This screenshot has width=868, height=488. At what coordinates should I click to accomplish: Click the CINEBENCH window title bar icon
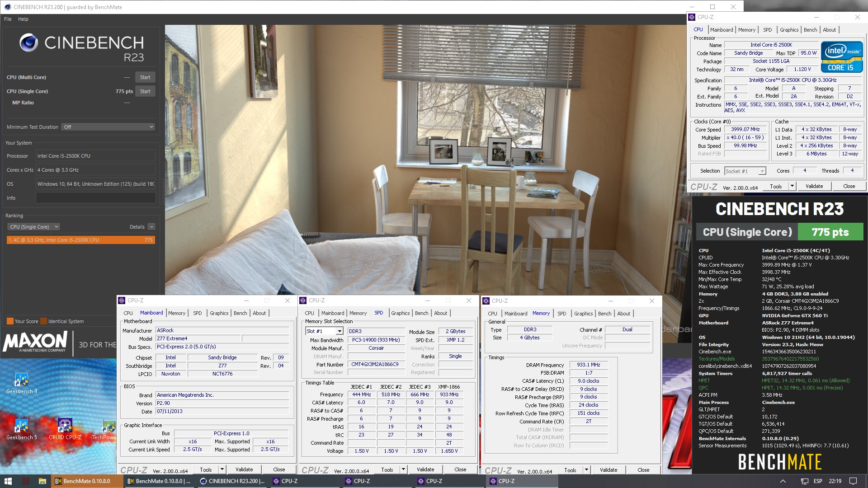coord(7,7)
